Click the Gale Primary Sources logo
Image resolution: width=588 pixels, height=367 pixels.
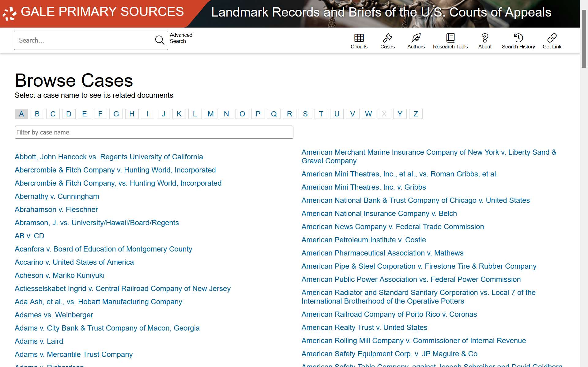[93, 12]
